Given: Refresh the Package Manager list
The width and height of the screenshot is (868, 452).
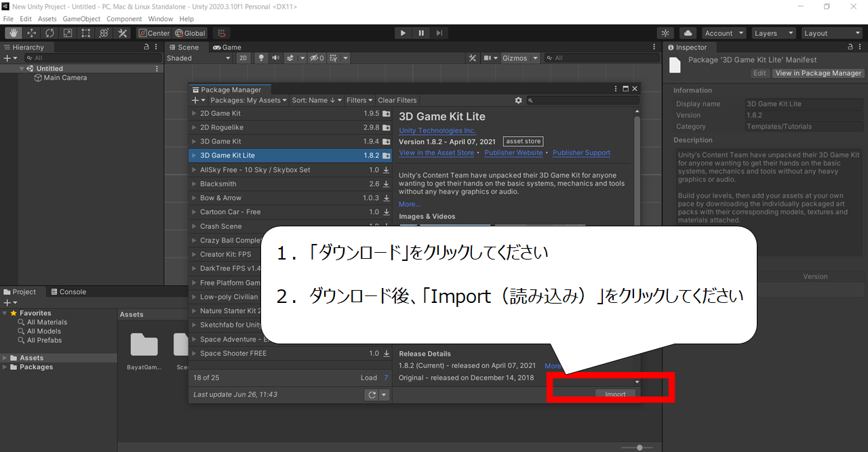Looking at the screenshot, I should pyautogui.click(x=372, y=395).
